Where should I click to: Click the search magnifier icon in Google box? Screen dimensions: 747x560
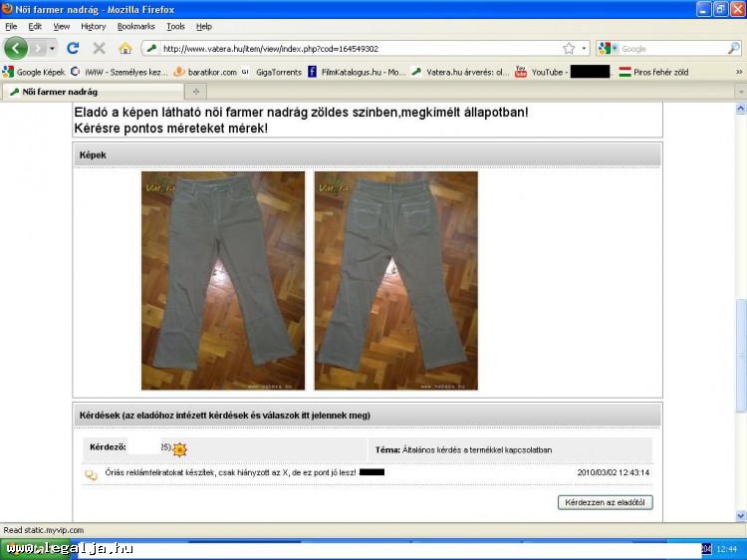click(733, 48)
